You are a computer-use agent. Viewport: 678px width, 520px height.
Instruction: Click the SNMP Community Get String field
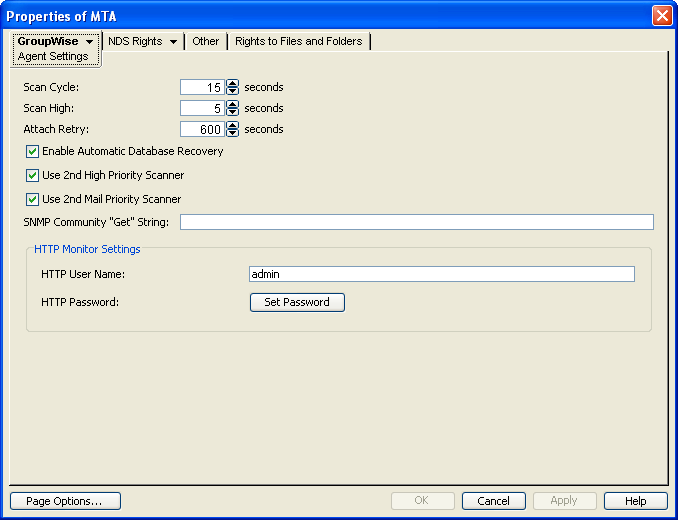click(417, 222)
